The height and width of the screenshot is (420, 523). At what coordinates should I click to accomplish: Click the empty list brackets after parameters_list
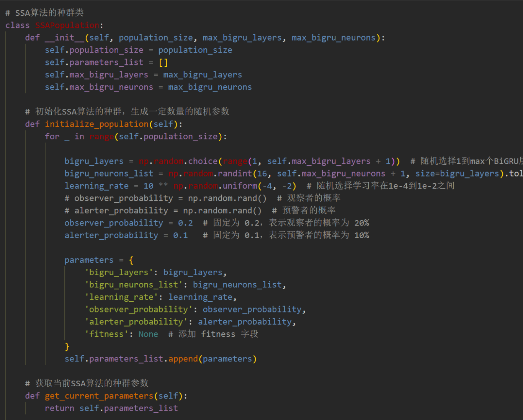point(163,62)
